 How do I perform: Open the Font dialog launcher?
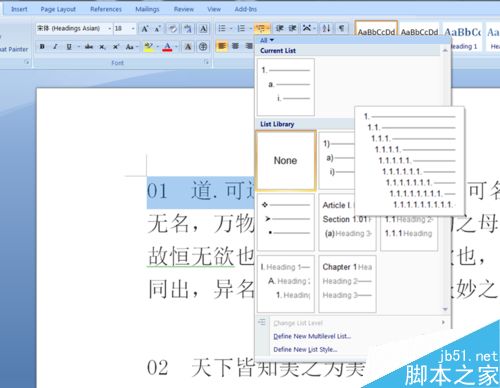coord(207,62)
